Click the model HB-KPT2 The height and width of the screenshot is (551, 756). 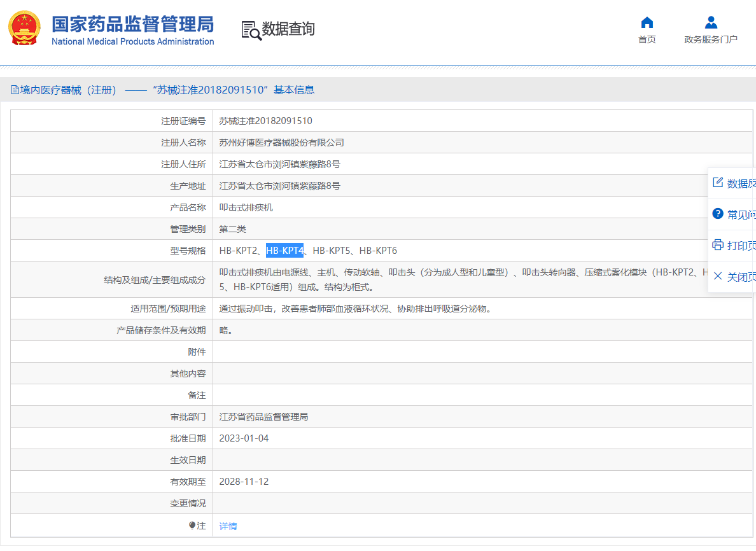(238, 251)
